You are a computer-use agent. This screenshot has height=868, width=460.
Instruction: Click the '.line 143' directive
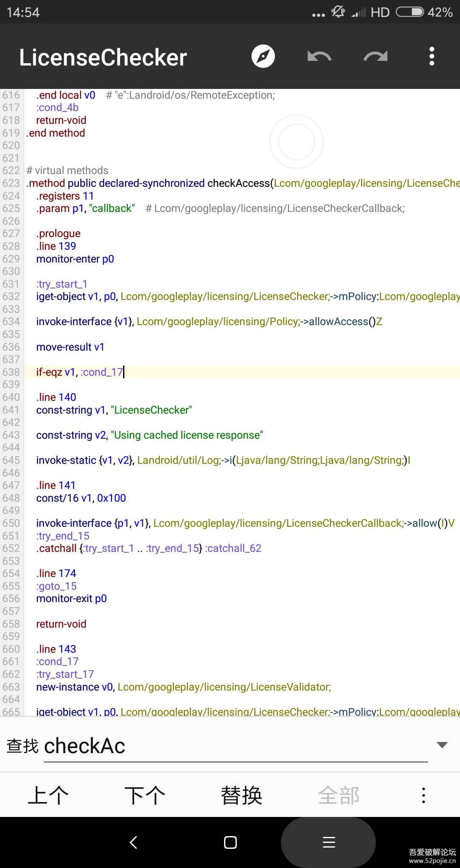point(56,649)
